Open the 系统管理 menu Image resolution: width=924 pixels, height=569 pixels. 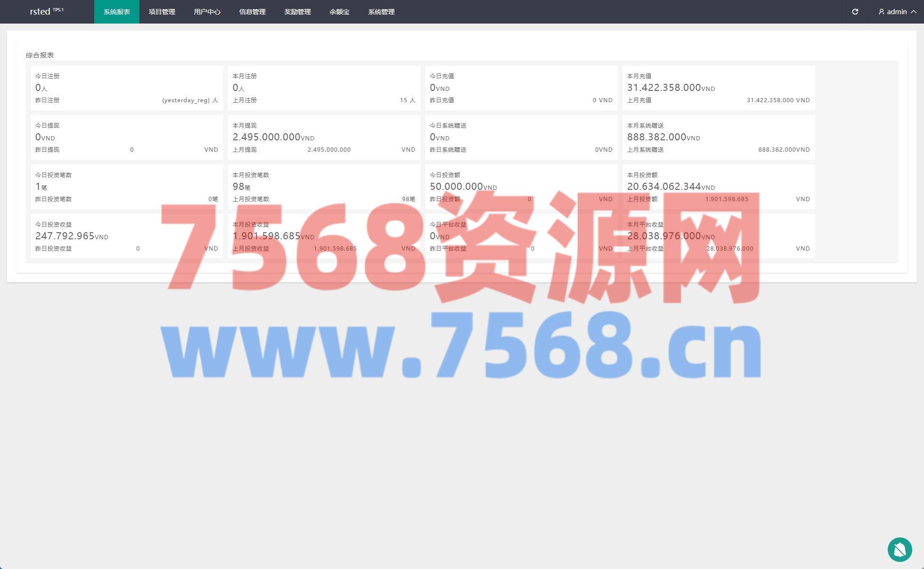tap(381, 12)
